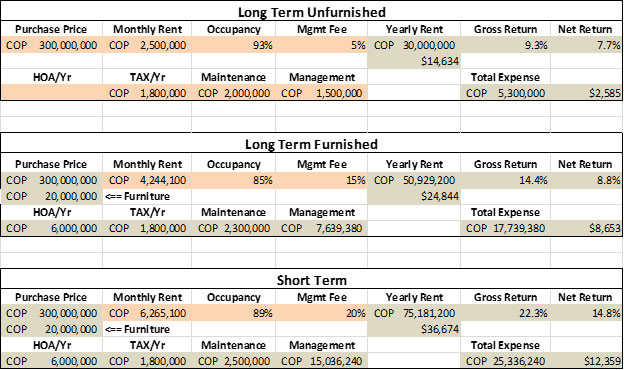Screen dimensions: 624x370
Task: Select the Long Term Furnished title cell
Action: tap(312, 144)
